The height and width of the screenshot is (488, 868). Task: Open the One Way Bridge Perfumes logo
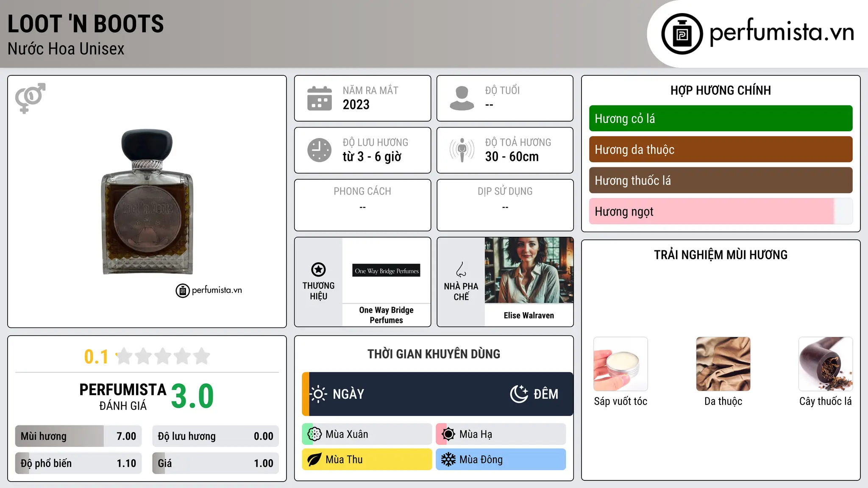(386, 271)
